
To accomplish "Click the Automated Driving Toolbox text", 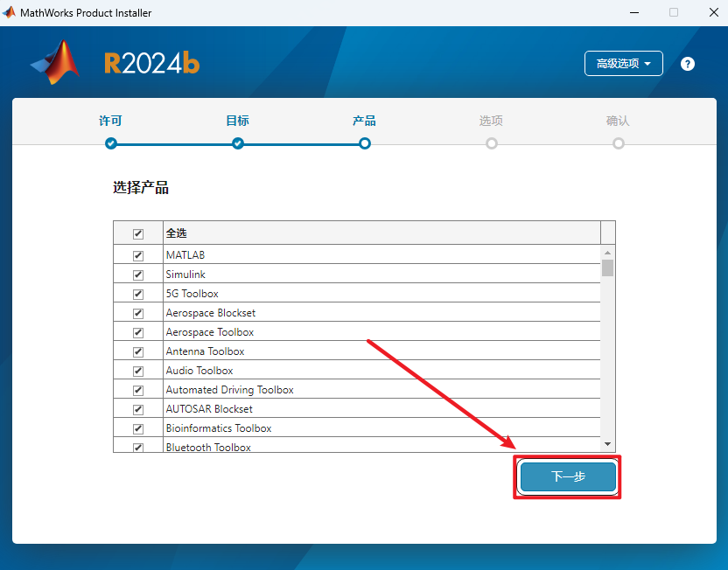I will (230, 390).
